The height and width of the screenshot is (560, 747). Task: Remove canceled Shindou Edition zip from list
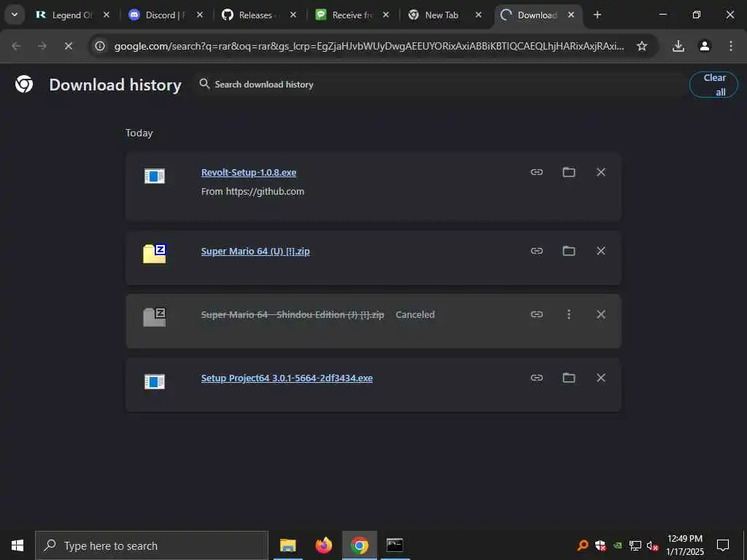[601, 314]
